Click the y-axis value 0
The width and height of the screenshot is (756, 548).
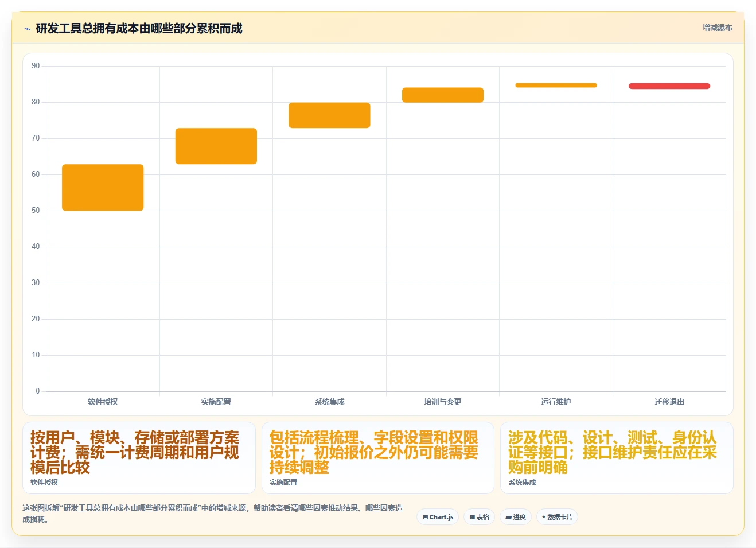[38, 391]
